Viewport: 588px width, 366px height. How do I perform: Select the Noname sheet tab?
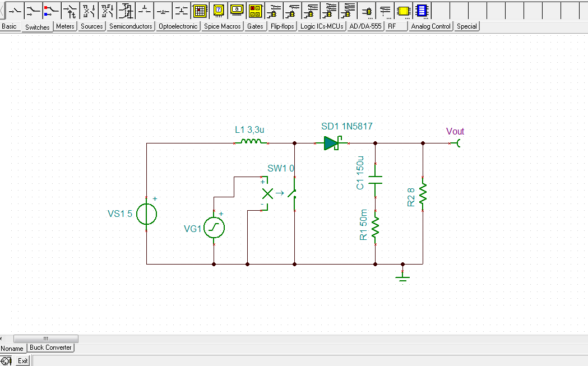click(12, 348)
